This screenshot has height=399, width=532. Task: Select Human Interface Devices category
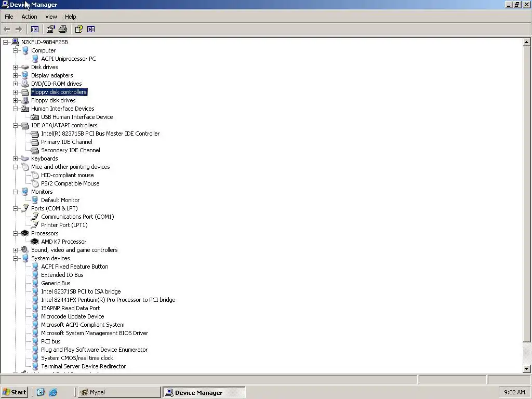point(63,109)
